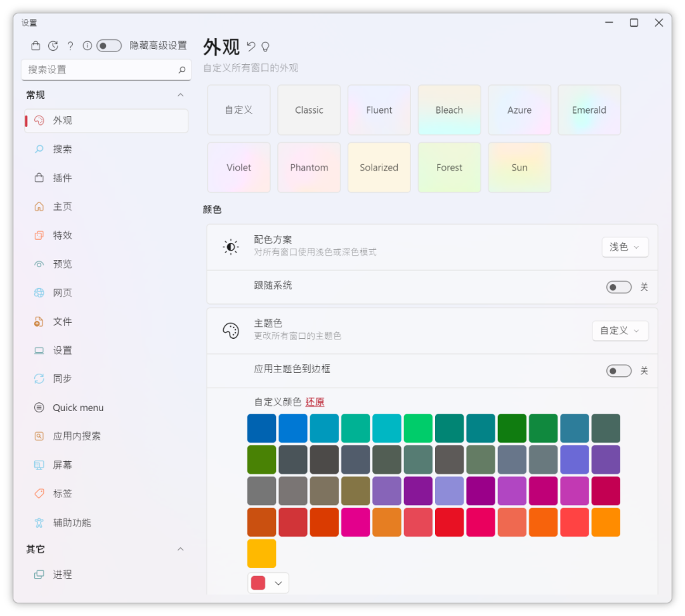Image resolution: width=685 pixels, height=616 pixels.
Task: Click the undo arrow next to 外观 title
Action: (251, 46)
